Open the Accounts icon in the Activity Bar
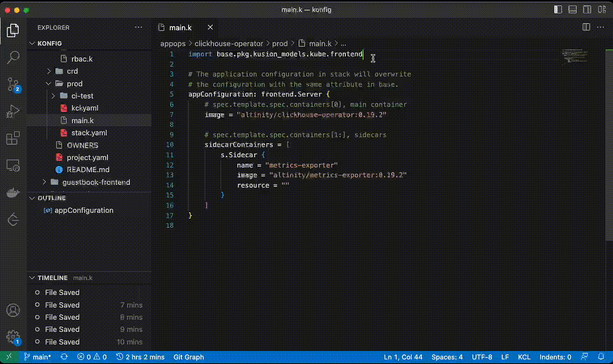613x364 pixels. (x=13, y=309)
